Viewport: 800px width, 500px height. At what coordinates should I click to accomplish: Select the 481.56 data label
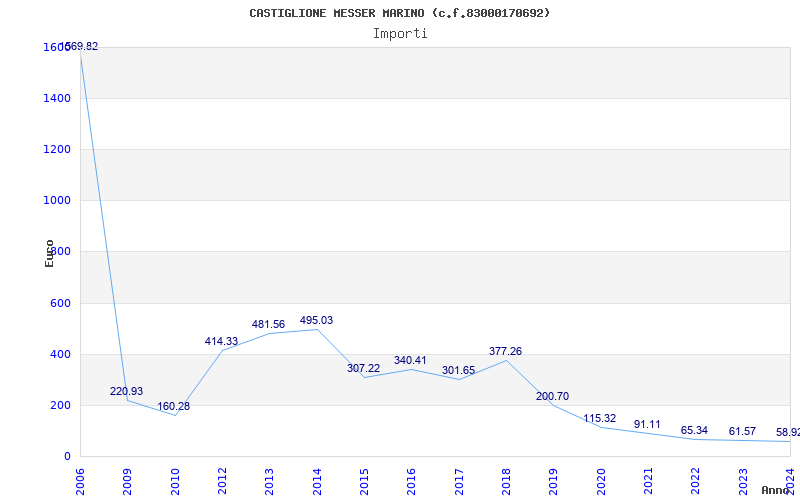pos(268,324)
